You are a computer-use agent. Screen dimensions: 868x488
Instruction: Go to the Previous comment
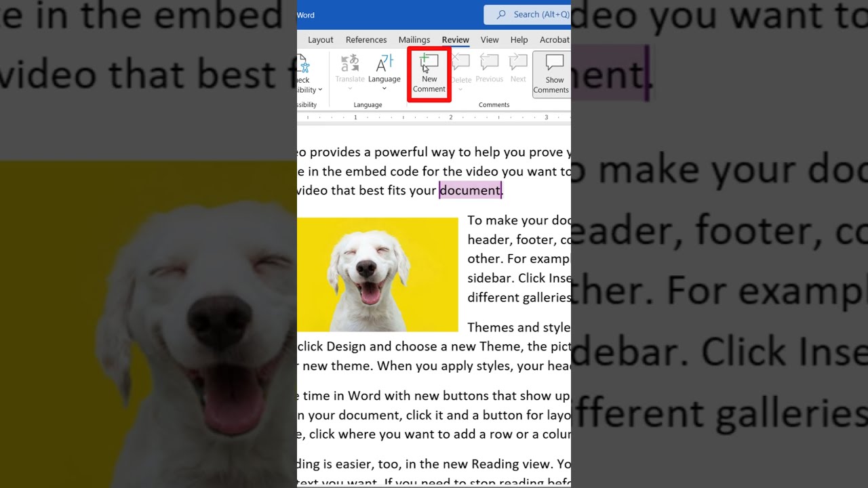pos(490,70)
